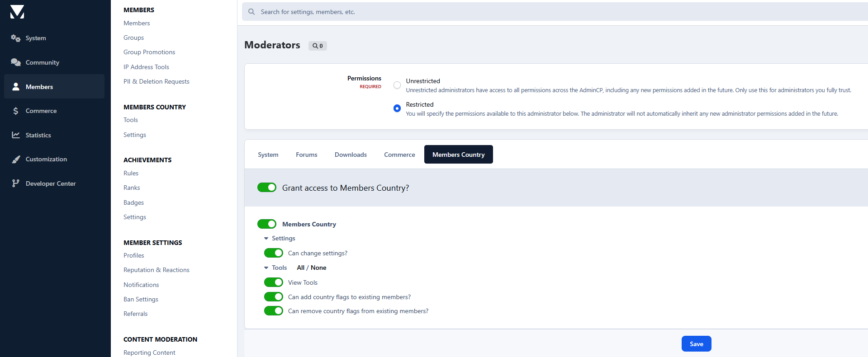This screenshot has height=357, width=868.
Task: Open Statistics via chart icon
Action: pyautogui.click(x=16, y=135)
